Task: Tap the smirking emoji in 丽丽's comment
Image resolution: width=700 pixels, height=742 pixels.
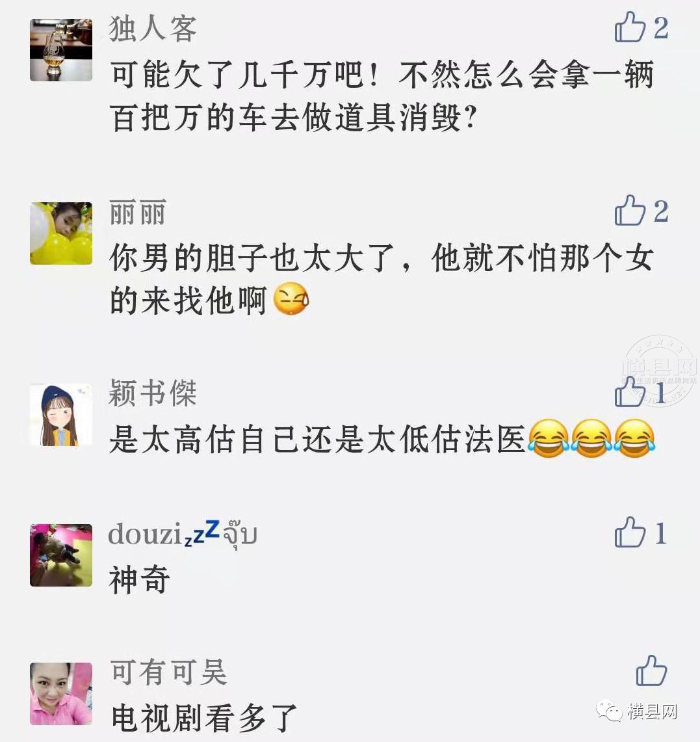Action: pos(292,298)
